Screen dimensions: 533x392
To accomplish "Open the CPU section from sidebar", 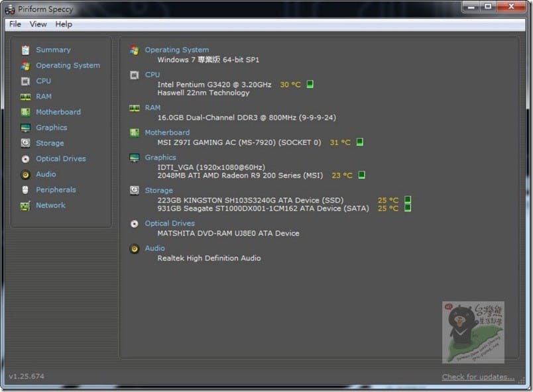I will (x=44, y=81).
